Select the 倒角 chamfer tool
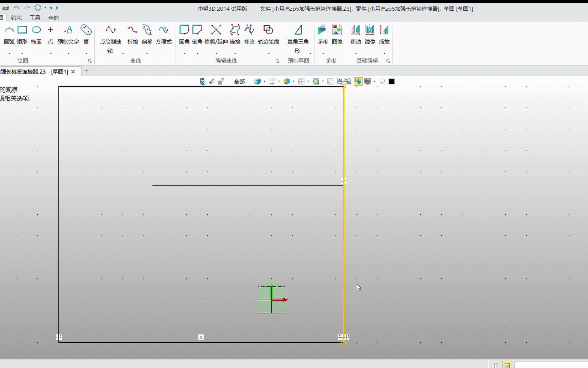This screenshot has width=588, height=368. point(197,35)
